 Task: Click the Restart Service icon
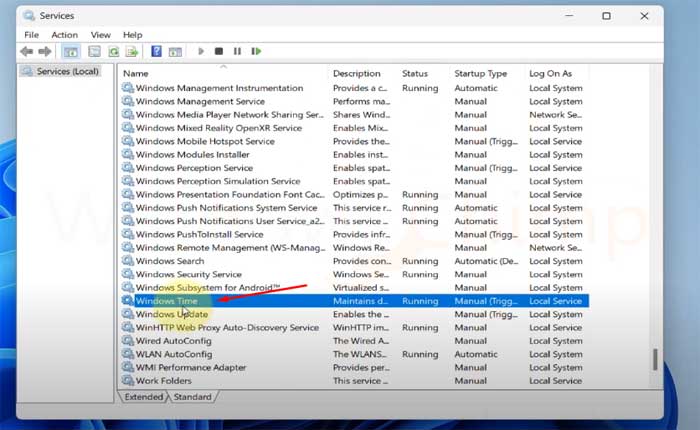pyautogui.click(x=256, y=51)
